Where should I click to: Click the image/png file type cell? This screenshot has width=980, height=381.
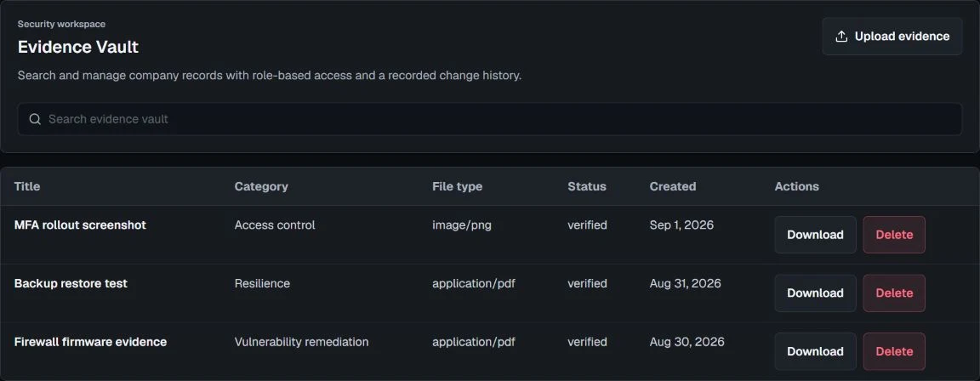461,225
